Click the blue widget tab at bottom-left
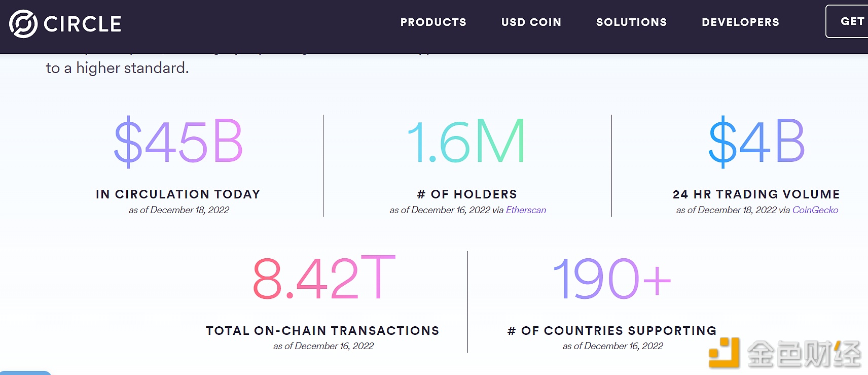This screenshot has height=375, width=868. (x=25, y=372)
